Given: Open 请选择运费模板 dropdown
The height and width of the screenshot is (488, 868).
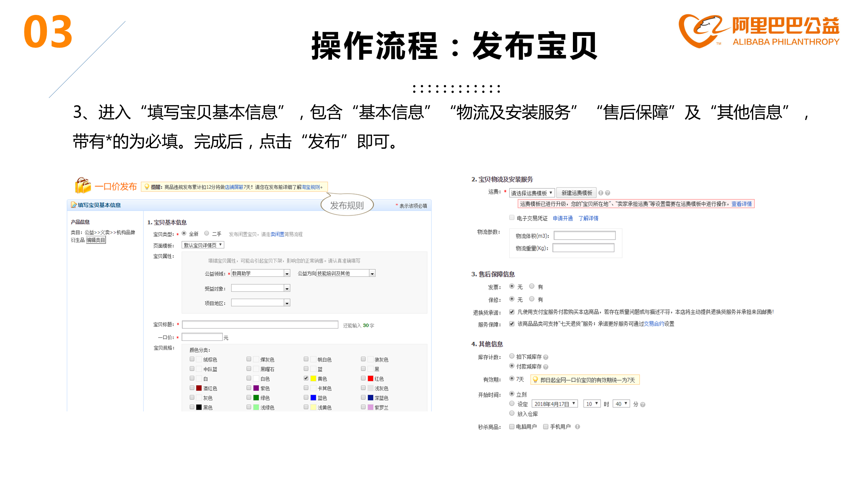Looking at the screenshot, I should 532,193.
